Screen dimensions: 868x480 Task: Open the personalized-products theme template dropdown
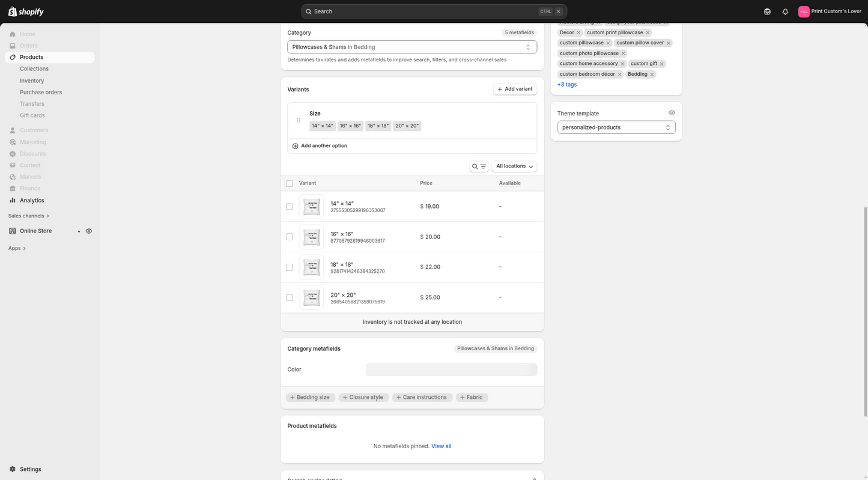click(x=616, y=127)
